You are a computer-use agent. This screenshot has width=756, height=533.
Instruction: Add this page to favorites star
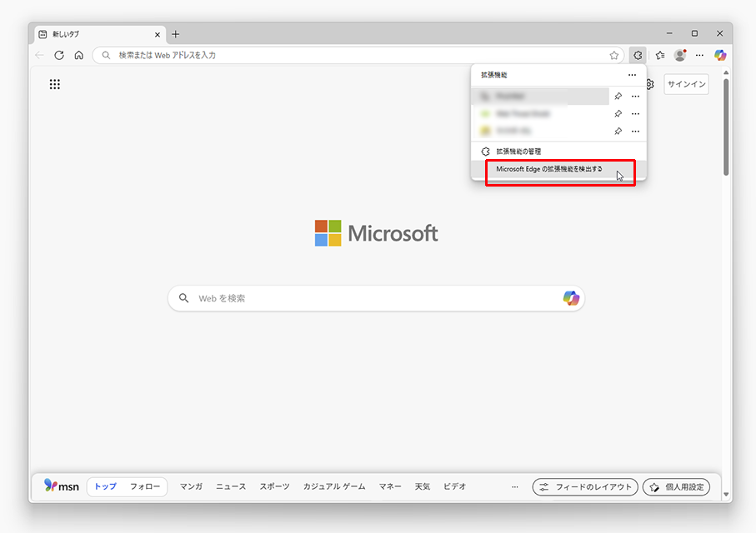613,56
